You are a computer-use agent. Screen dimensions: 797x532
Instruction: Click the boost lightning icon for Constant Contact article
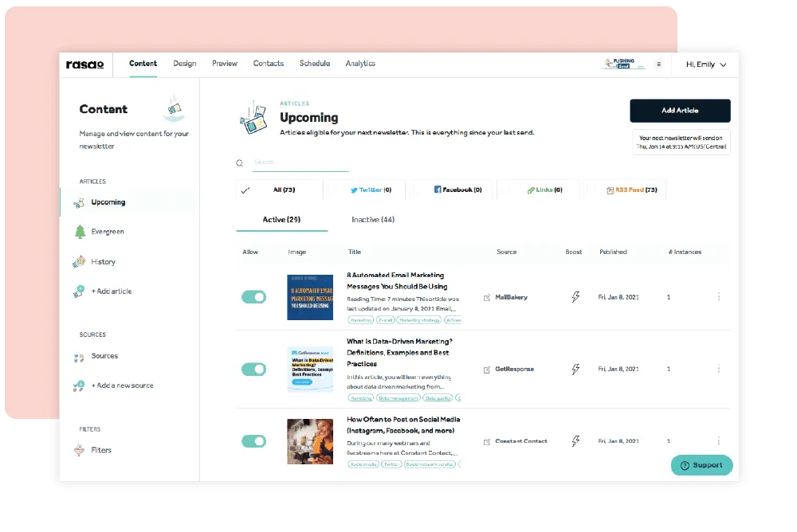575,441
